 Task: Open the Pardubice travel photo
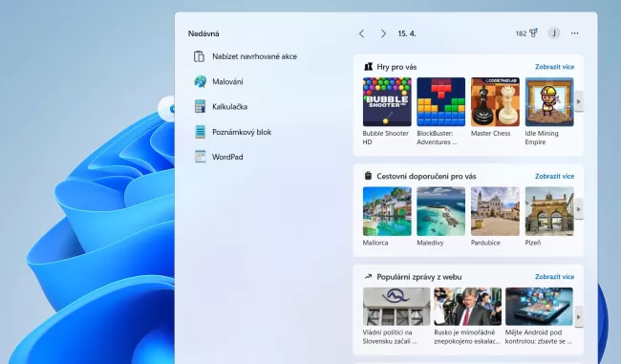(x=495, y=211)
